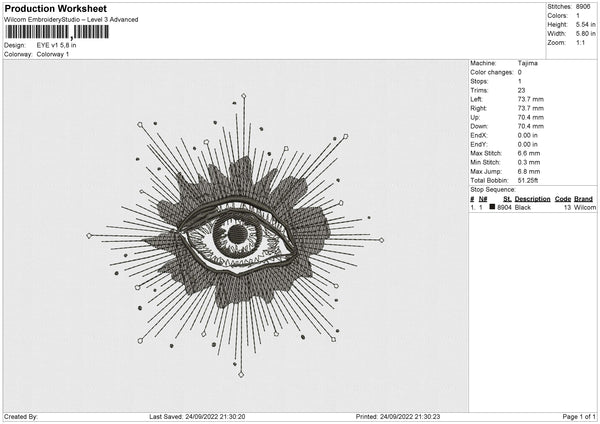Screen dimensions: 600x424
Task: Click the Height value 5.54 in
Action: click(585, 24)
